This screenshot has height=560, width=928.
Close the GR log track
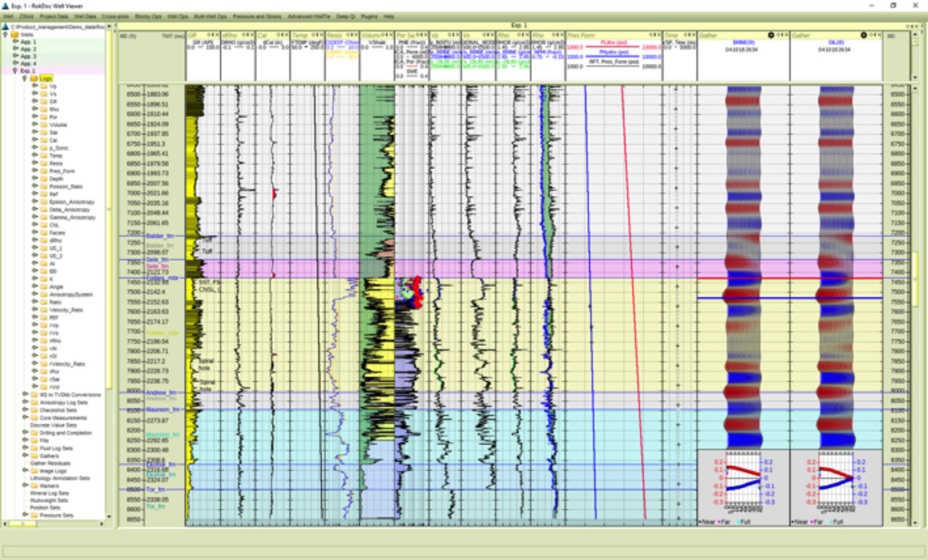tap(217, 35)
